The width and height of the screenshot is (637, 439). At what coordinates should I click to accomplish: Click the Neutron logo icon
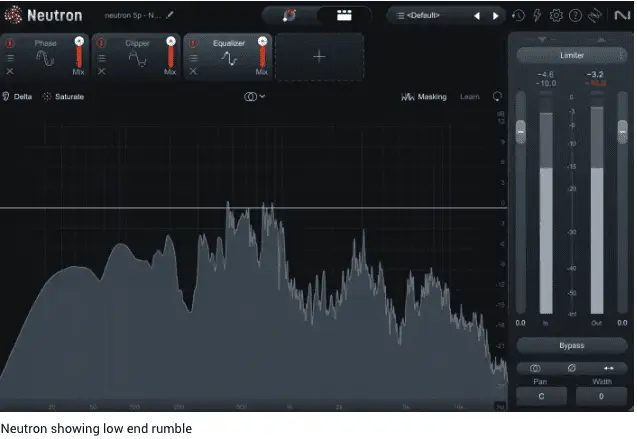point(13,15)
